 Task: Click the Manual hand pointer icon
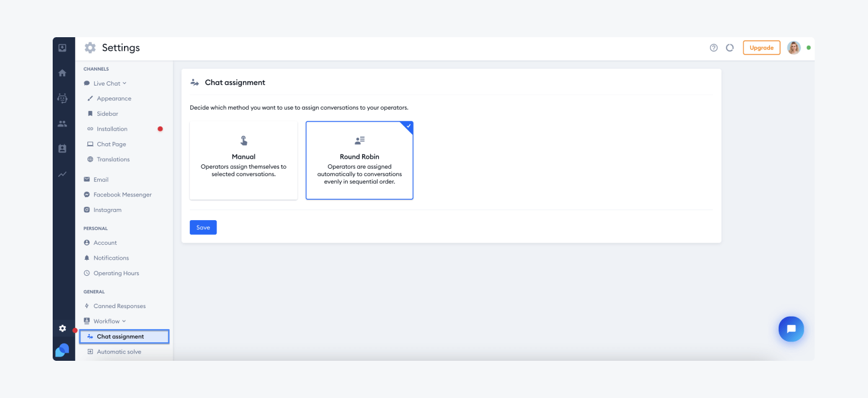pos(244,141)
